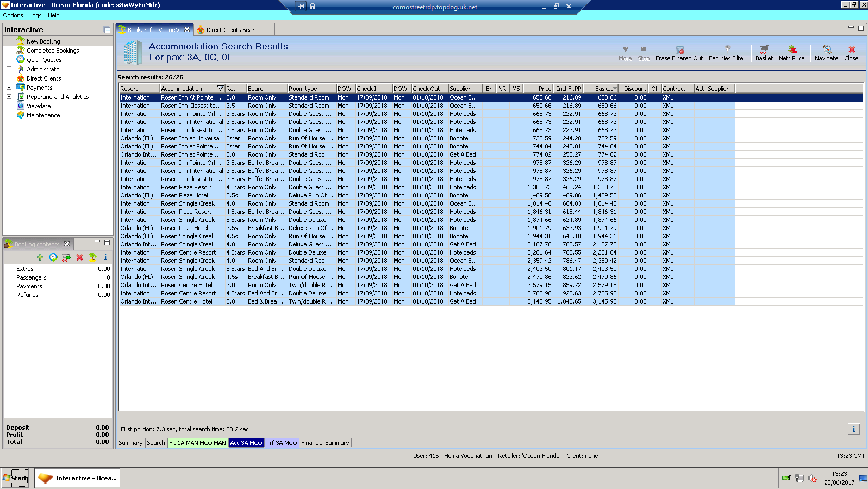Click the blue info icon in Booking contents
Image resolution: width=868 pixels, height=489 pixels.
105,257
